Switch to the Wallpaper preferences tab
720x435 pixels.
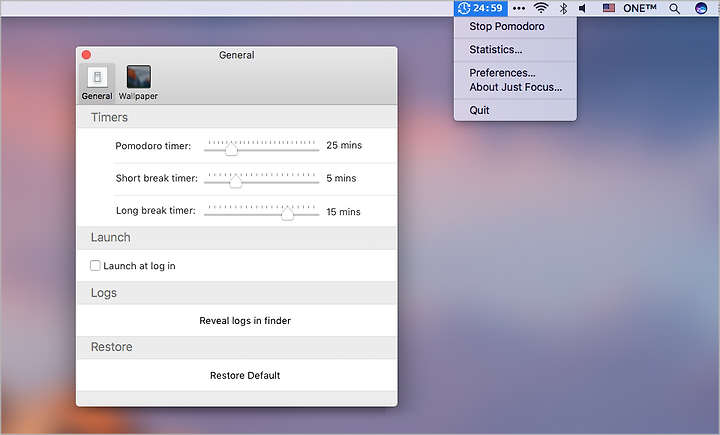[x=138, y=83]
